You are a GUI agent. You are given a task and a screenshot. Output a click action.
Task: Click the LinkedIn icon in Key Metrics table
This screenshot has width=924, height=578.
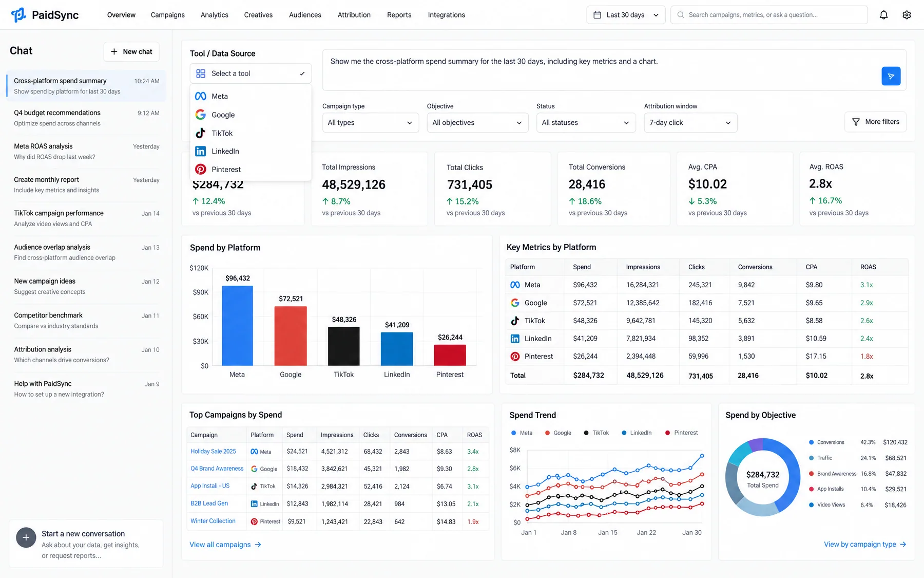515,339
